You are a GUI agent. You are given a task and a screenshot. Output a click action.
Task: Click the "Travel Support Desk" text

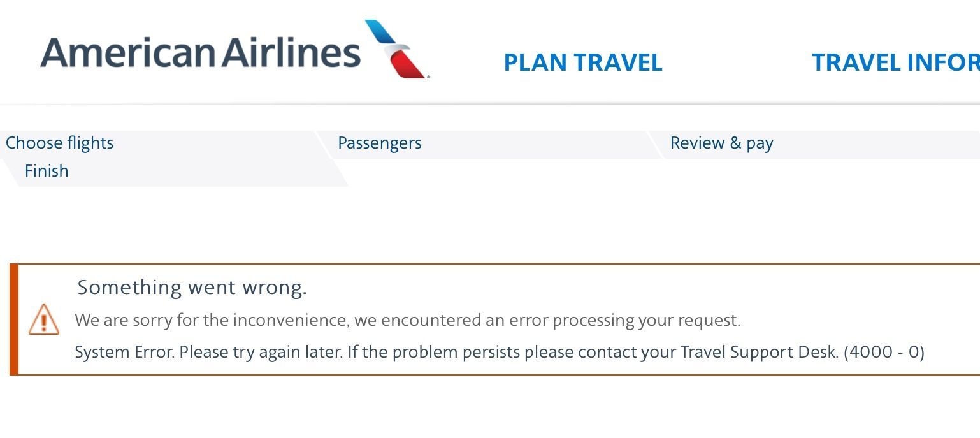tap(760, 352)
